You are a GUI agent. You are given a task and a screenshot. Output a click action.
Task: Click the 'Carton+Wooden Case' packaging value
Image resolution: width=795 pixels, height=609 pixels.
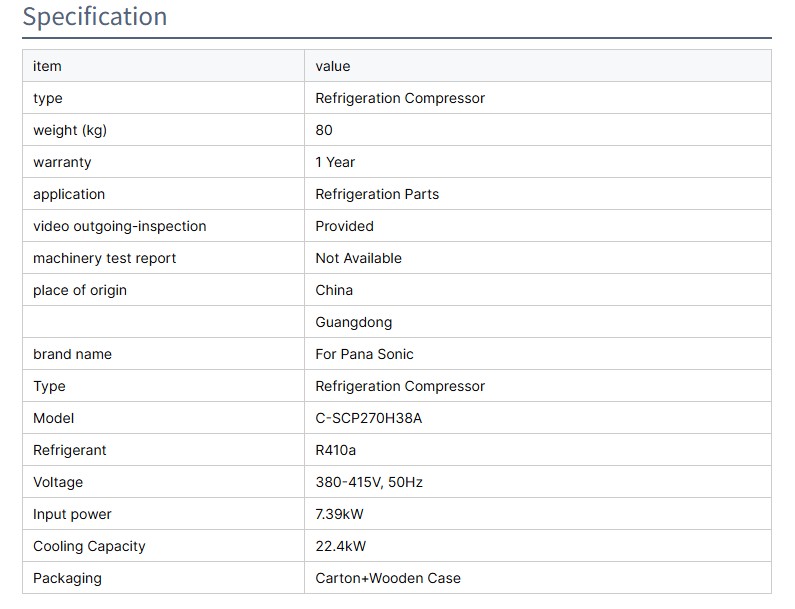(388, 578)
